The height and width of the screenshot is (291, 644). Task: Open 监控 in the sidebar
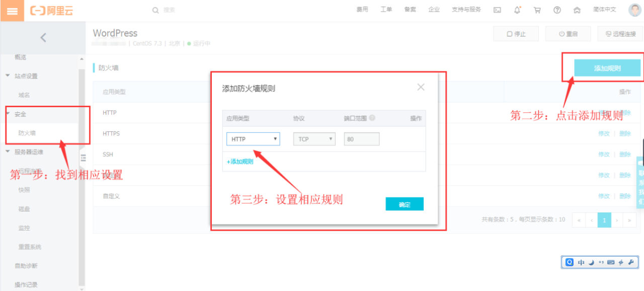coord(24,228)
